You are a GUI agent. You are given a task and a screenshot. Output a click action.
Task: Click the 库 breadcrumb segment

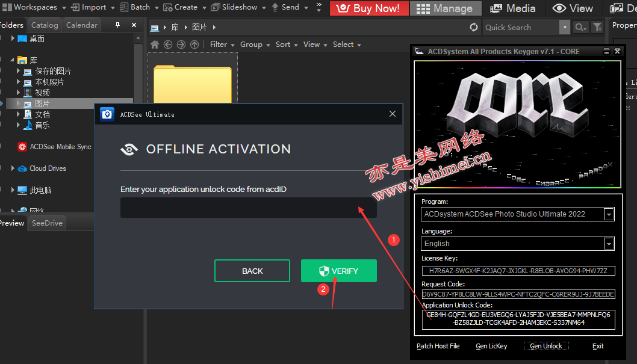click(175, 27)
